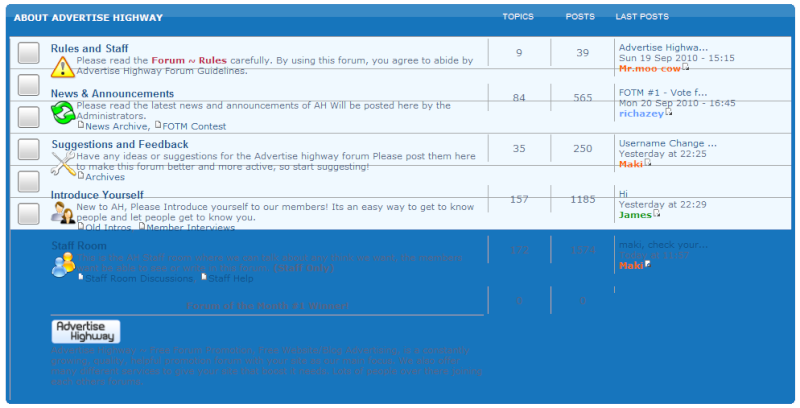Click the last-post icon next to James

[x=657, y=213]
